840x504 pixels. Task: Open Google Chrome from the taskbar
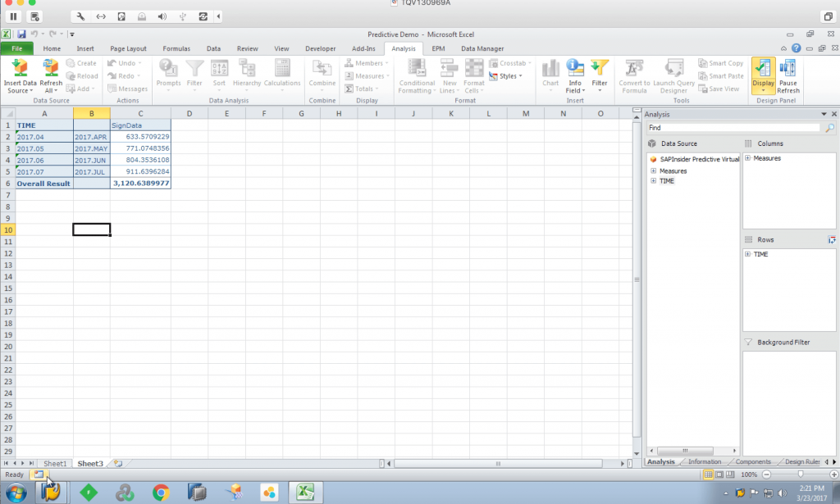coord(161,493)
